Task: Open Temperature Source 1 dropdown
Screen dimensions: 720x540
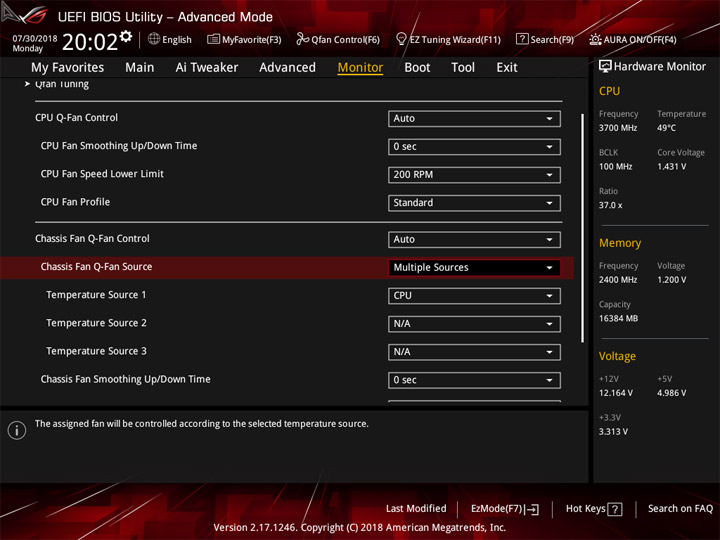Action: pos(474,296)
